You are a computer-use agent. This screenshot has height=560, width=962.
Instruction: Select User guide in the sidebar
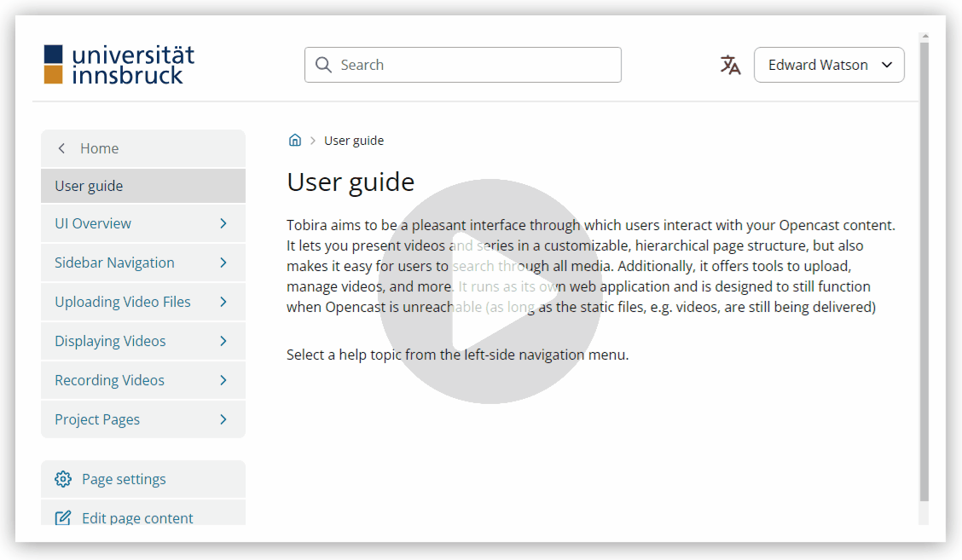click(x=88, y=185)
